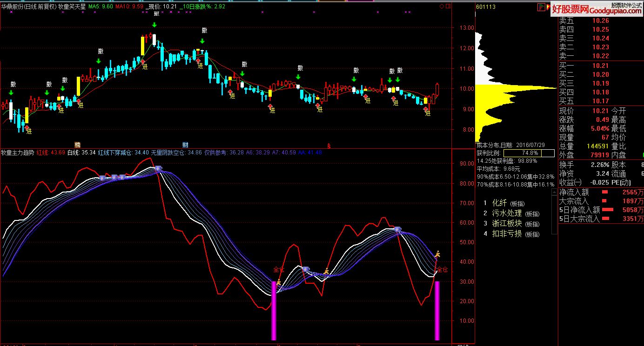Click the up arrow of the sector list scrollbar
The width and height of the screenshot is (644, 346).
(554, 192)
